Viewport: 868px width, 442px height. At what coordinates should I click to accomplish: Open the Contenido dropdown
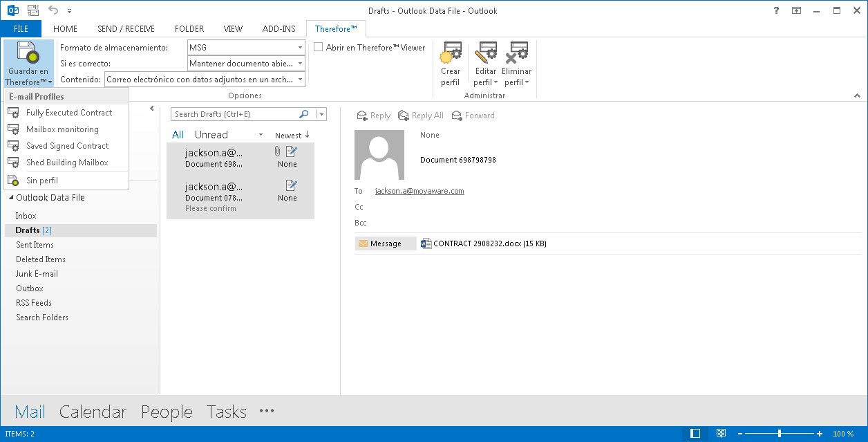301,80
